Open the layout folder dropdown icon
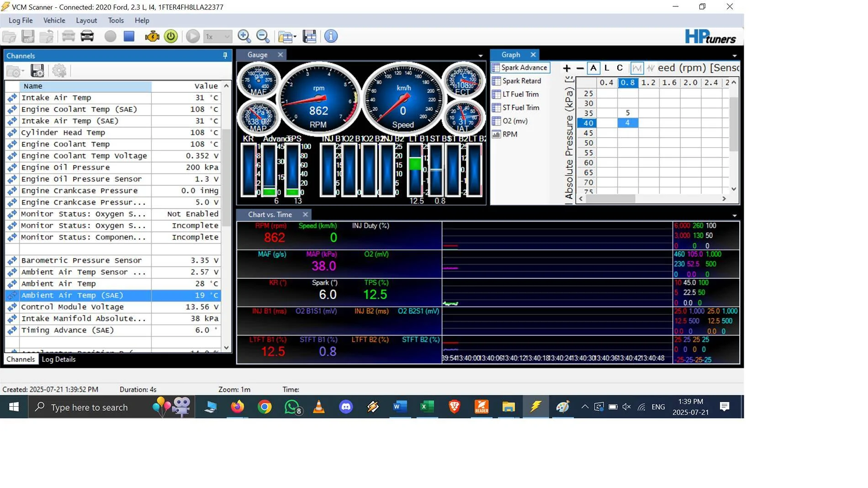This screenshot has width=868, height=488. click(287, 37)
